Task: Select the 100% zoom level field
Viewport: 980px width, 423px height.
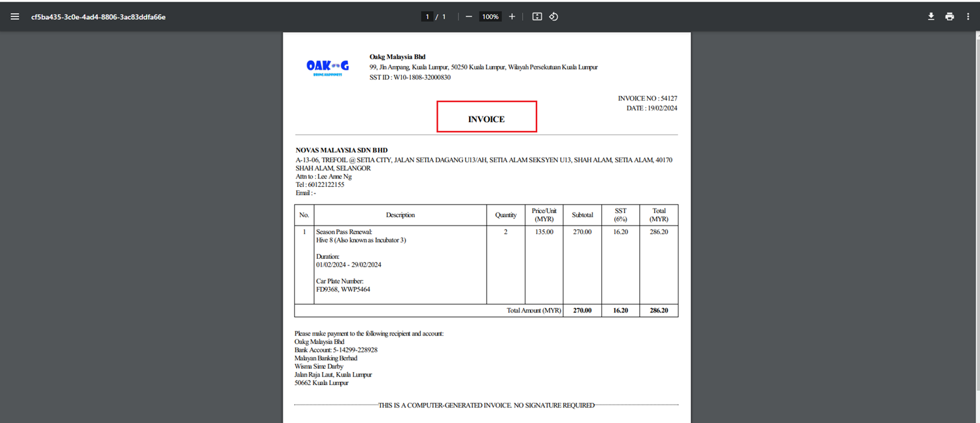Action: (x=490, y=16)
